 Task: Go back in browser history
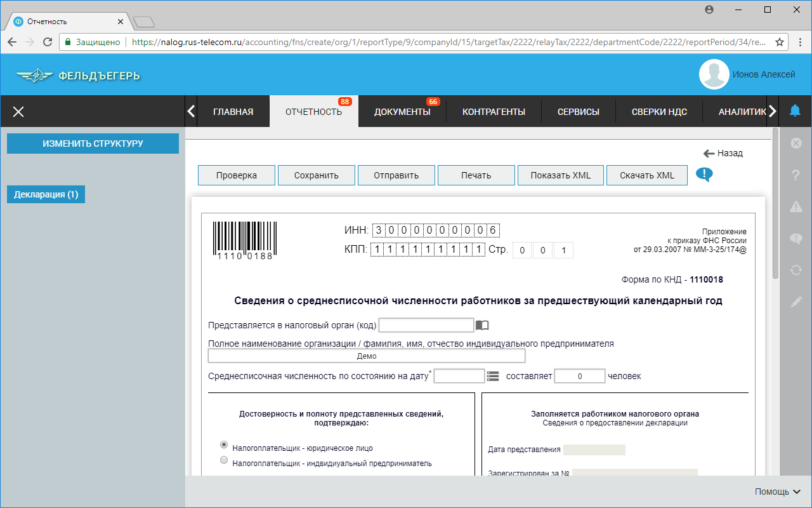coord(12,42)
